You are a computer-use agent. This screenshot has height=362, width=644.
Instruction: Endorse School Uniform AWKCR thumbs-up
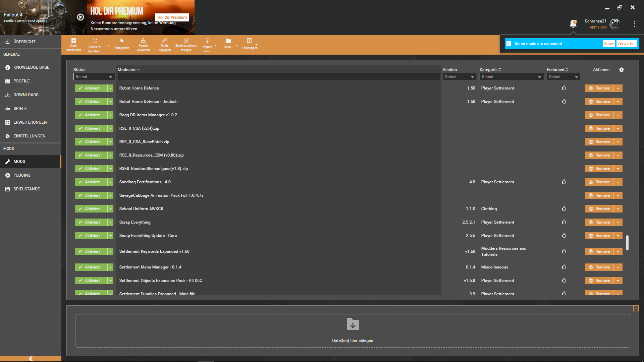point(564,209)
